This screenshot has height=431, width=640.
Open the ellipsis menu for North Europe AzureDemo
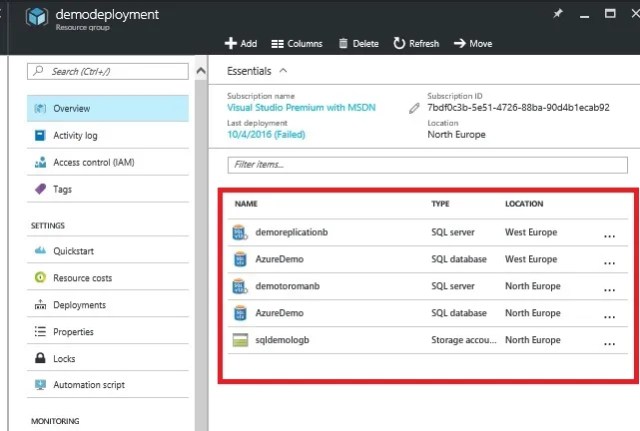[x=609, y=317]
